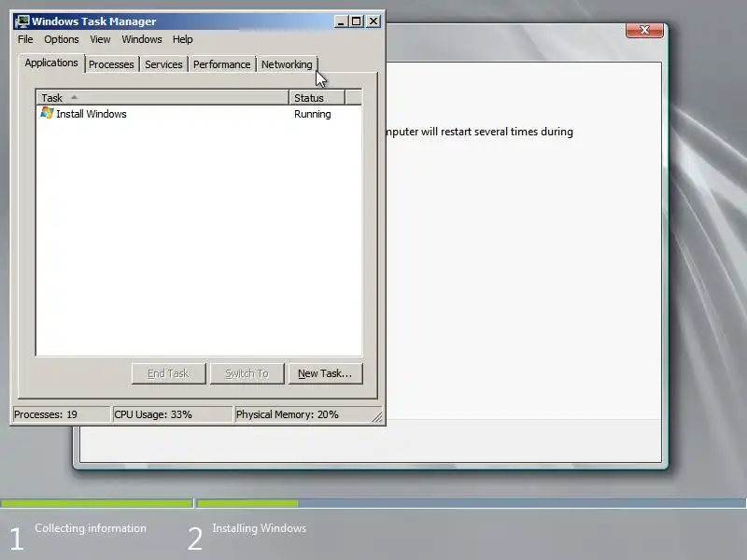This screenshot has width=747, height=560.
Task: Click the Running status cell
Action: click(313, 114)
